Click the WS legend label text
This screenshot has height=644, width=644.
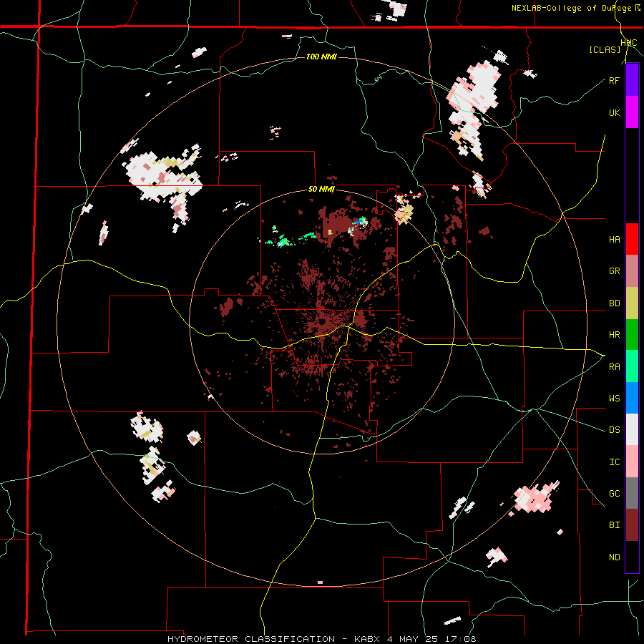614,399
